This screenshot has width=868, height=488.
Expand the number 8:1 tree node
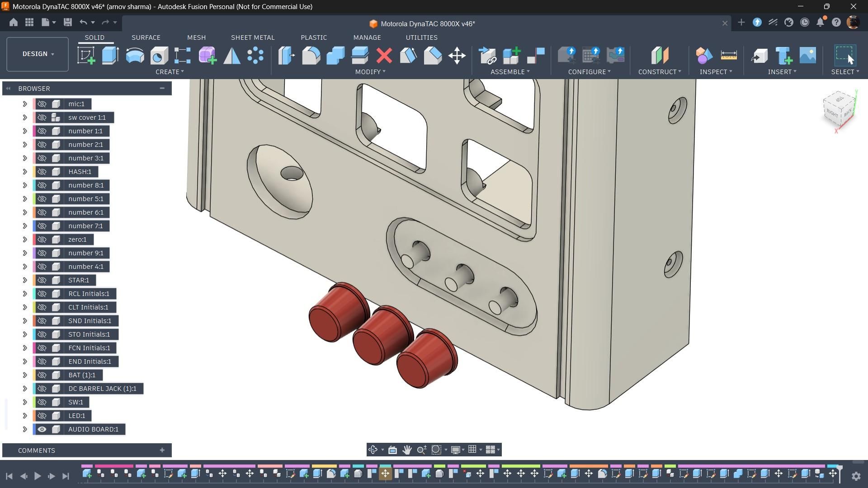tap(25, 185)
